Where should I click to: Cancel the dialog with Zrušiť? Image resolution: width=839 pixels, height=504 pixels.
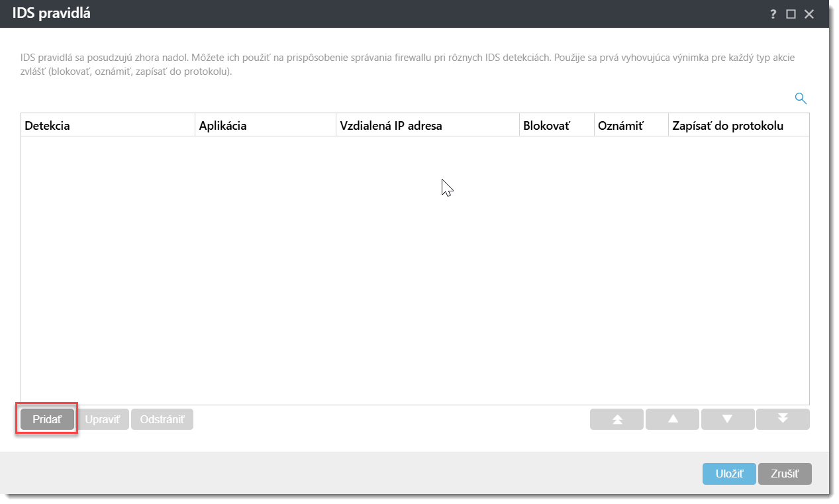point(785,474)
